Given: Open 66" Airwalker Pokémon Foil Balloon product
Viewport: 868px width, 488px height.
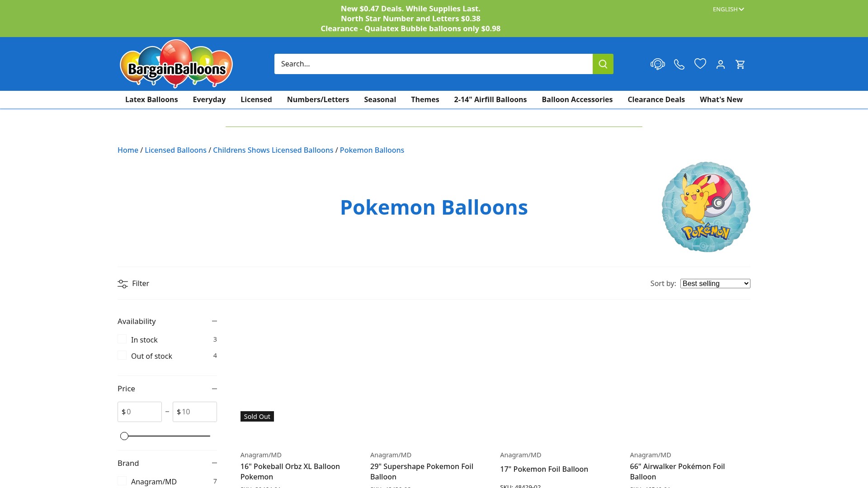Looking at the screenshot, I should coord(677,471).
